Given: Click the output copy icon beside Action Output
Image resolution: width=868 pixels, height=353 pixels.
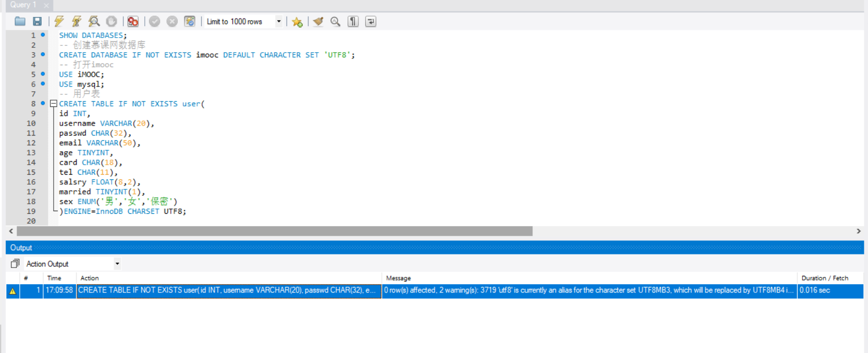Looking at the screenshot, I should [15, 264].
